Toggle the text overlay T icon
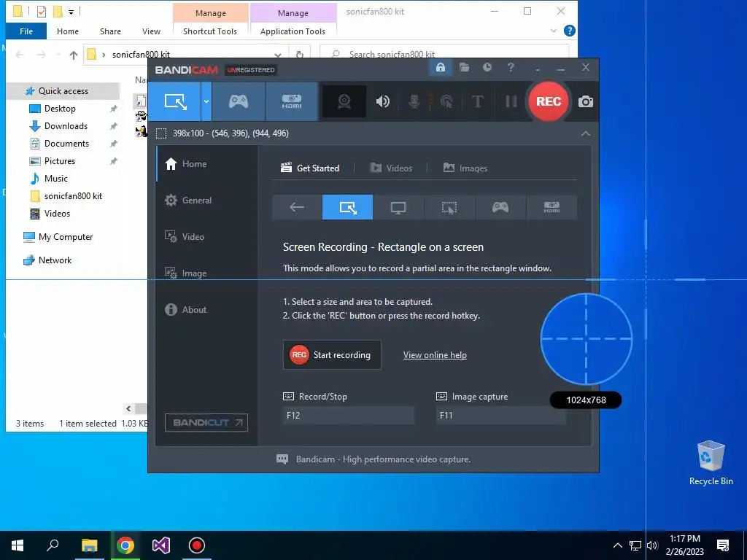 tap(477, 101)
